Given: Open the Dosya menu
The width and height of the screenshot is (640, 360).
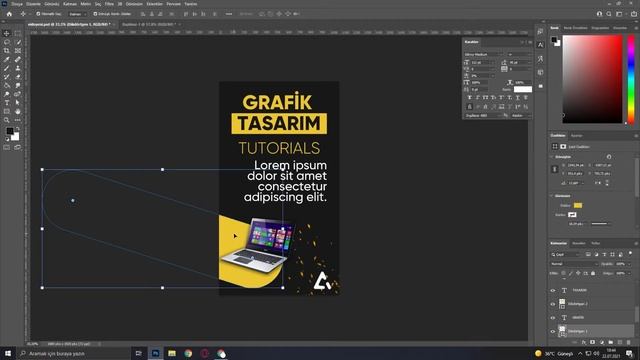Looking at the screenshot, I should click(x=17, y=4).
